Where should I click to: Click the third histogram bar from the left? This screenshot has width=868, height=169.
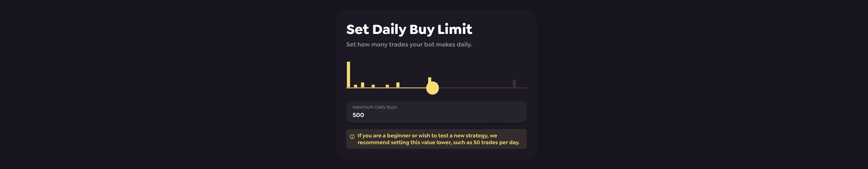362,85
